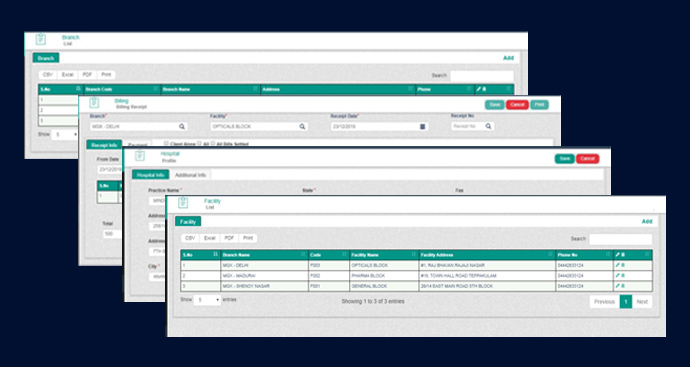This screenshot has height=367, width=690.
Task: Click the Facility search magnifier icon in Billing
Action: [x=302, y=126]
